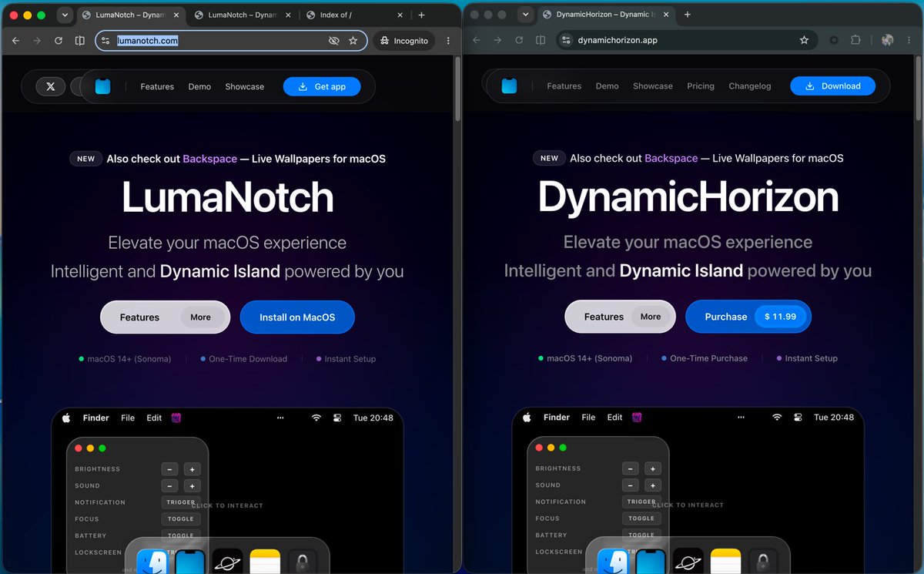Screen dimensions: 924x574
Task: Click the blue logo icon in LumaNotch navbar
Action: (102, 86)
